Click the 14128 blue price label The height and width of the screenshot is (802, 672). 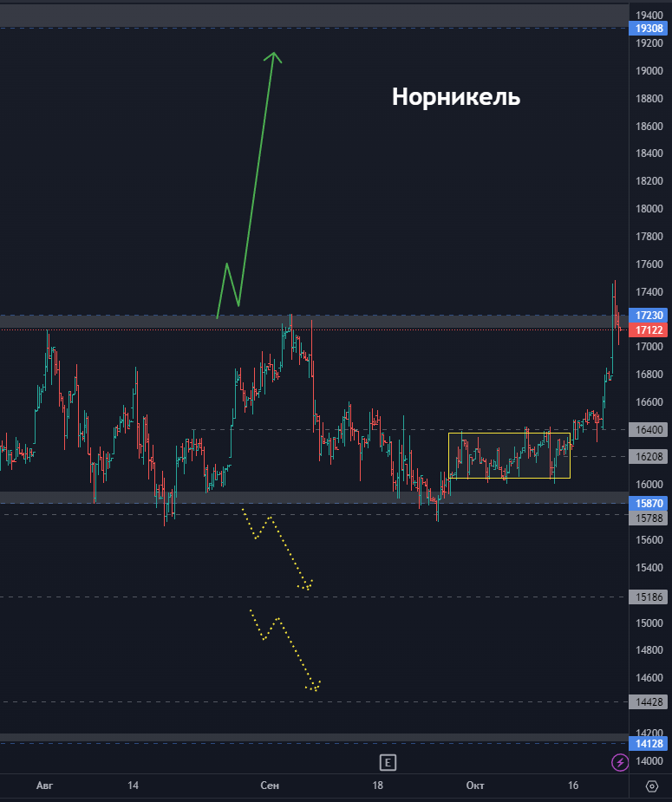(x=649, y=743)
